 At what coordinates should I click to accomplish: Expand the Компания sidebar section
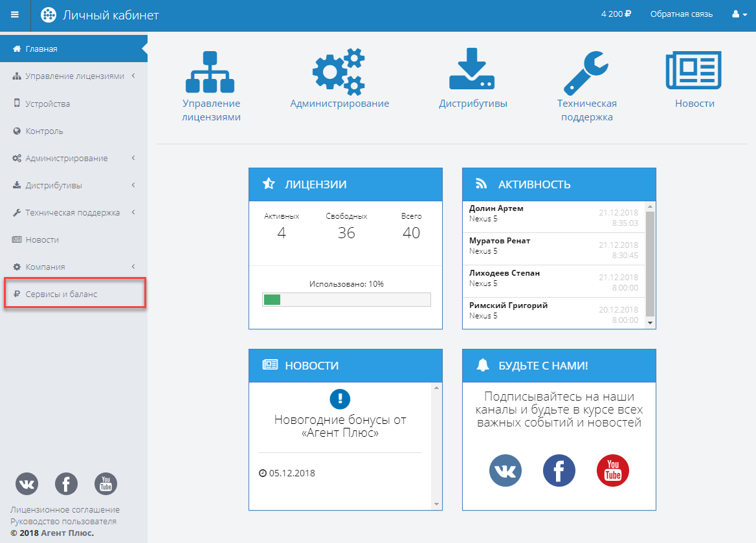pos(74,267)
